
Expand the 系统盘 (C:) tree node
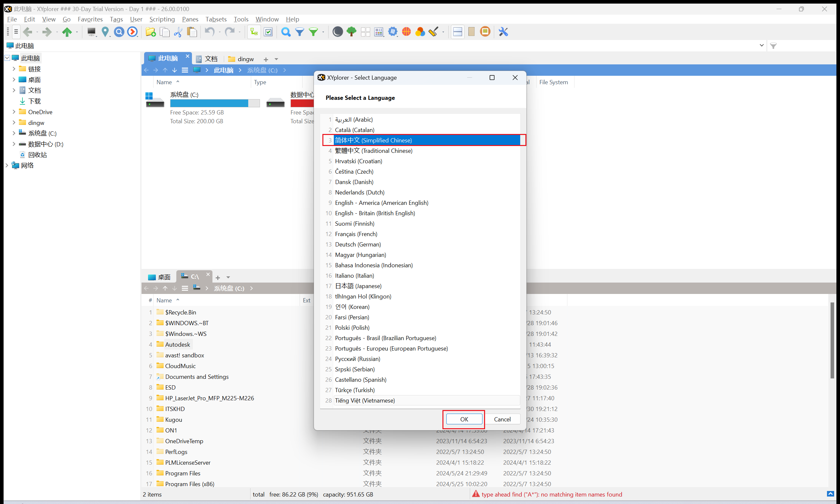(14, 133)
